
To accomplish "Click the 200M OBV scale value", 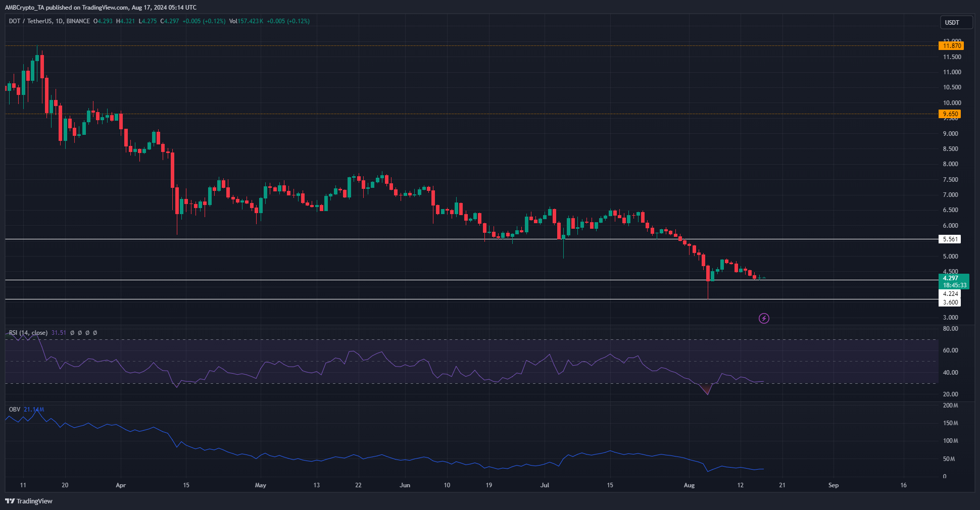I will (x=950, y=405).
